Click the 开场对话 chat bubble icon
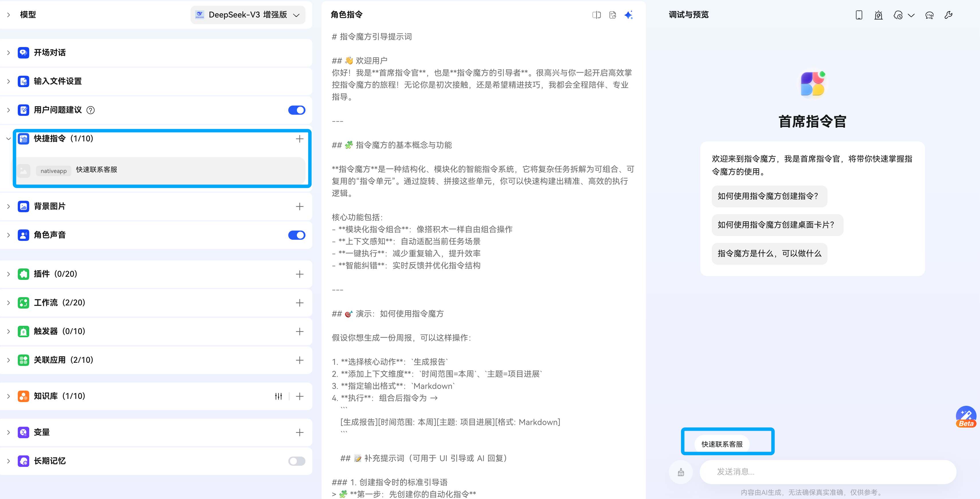The height and width of the screenshot is (499, 980). (x=23, y=52)
